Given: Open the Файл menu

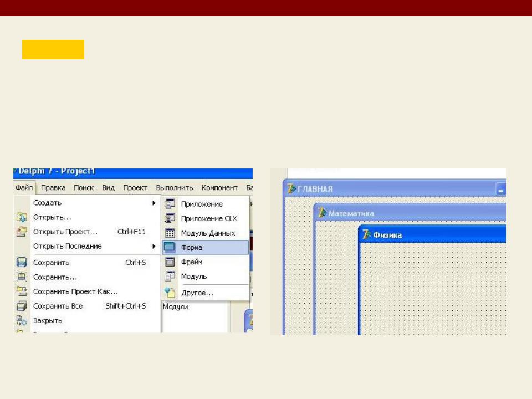Looking at the screenshot, I should [24, 188].
